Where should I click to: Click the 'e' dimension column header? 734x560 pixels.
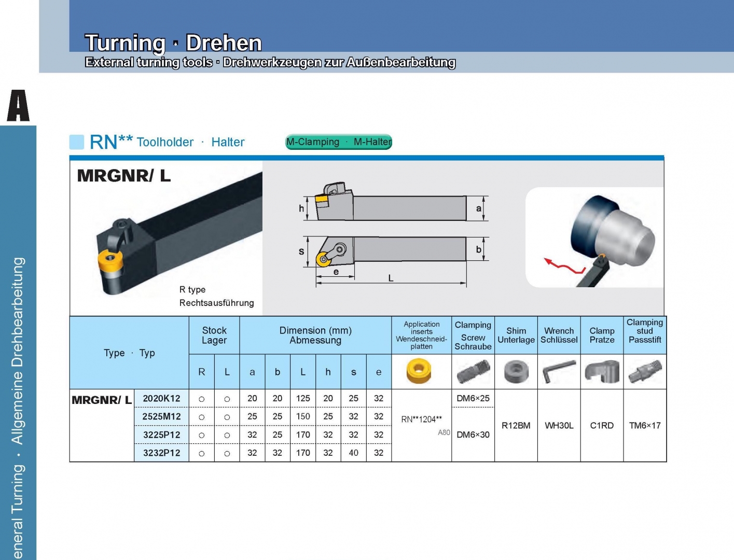(x=379, y=372)
